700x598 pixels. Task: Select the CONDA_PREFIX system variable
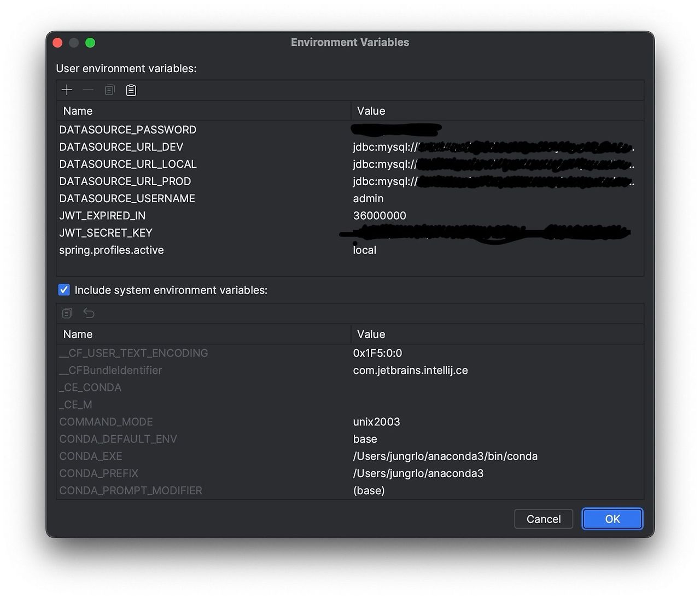click(x=99, y=473)
